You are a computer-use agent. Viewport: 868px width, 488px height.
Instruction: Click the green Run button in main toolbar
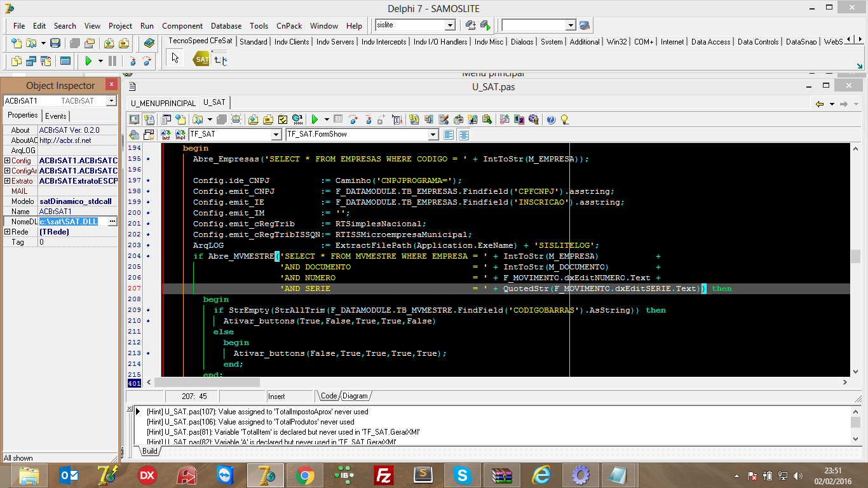click(88, 61)
